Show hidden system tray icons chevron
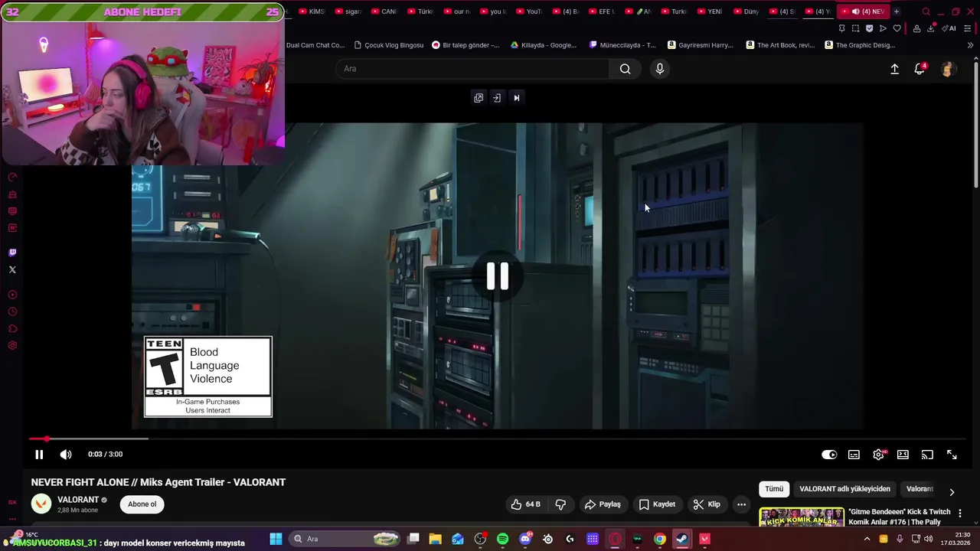The width and height of the screenshot is (980, 551). 867,539
